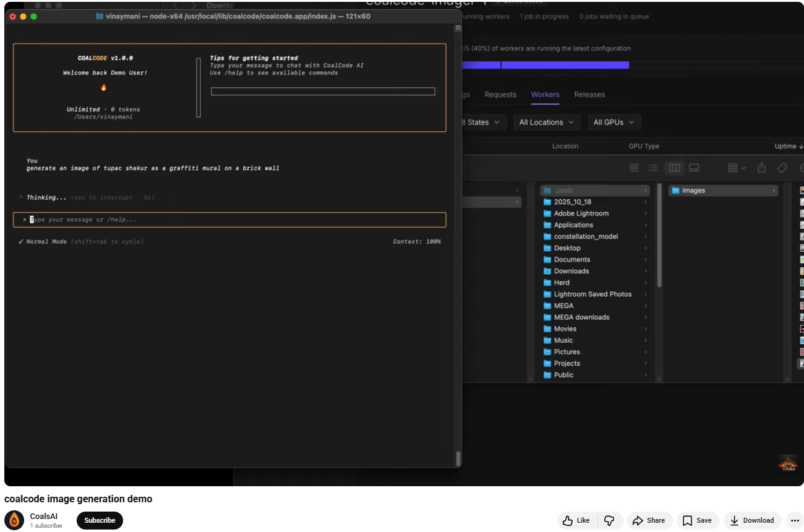This screenshot has height=532, width=804.
Task: Switch to the Workers tab
Action: click(x=545, y=95)
